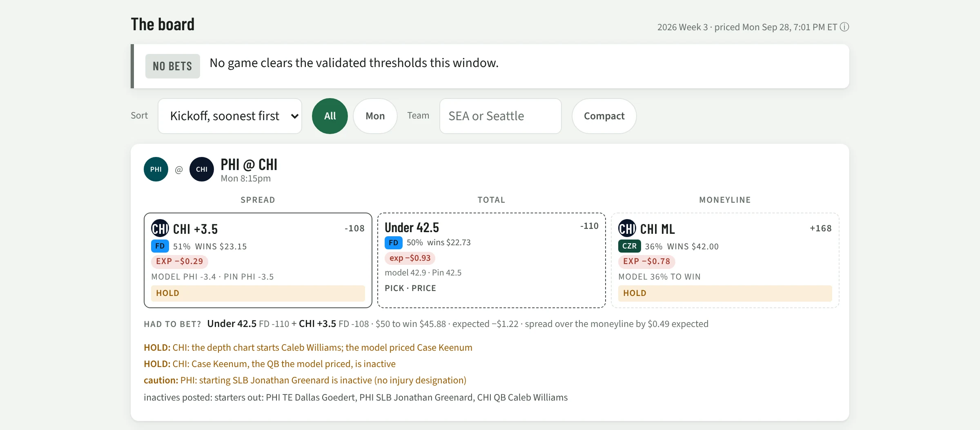
Task: Click the CZR sportsbook badge in moneyline card
Action: pos(630,246)
